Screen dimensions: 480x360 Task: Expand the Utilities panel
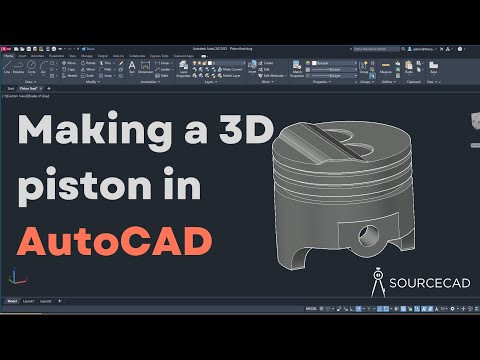tap(388, 82)
